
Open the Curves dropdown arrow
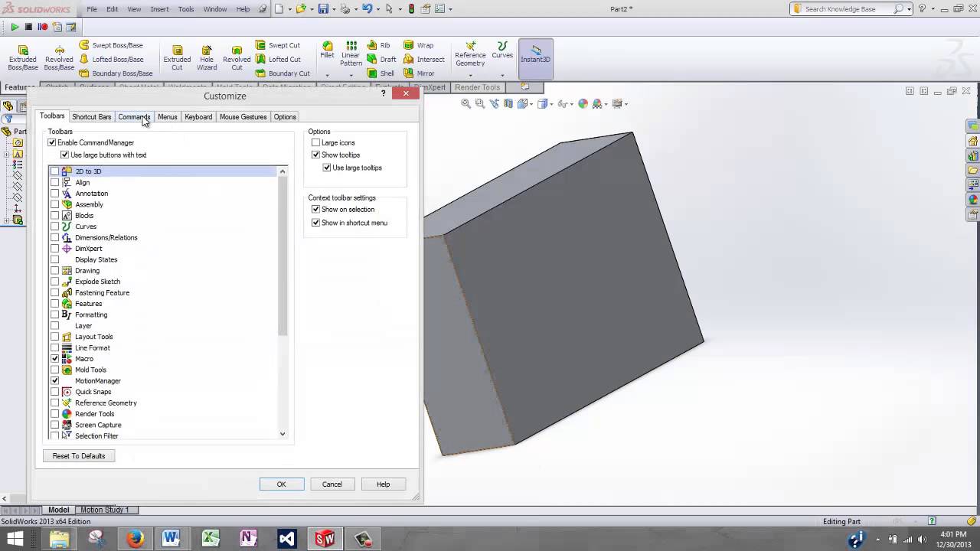coord(502,75)
